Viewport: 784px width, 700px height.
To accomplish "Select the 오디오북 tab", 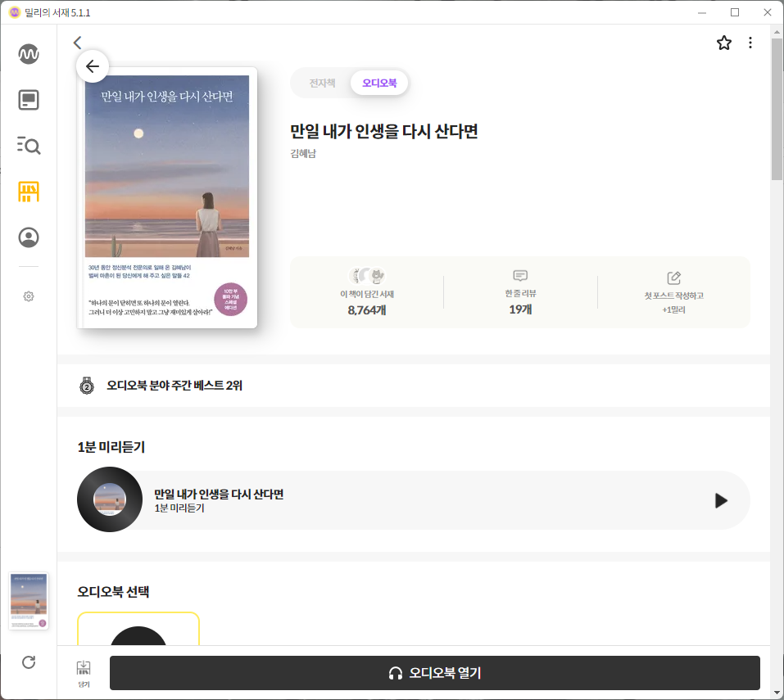I will (x=379, y=83).
